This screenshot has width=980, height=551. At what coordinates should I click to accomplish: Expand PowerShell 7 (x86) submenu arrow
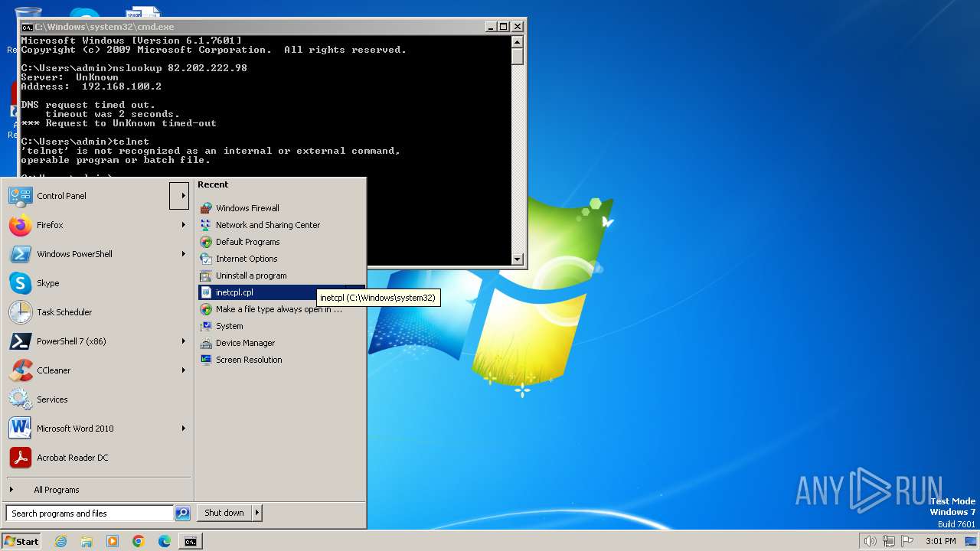click(183, 341)
